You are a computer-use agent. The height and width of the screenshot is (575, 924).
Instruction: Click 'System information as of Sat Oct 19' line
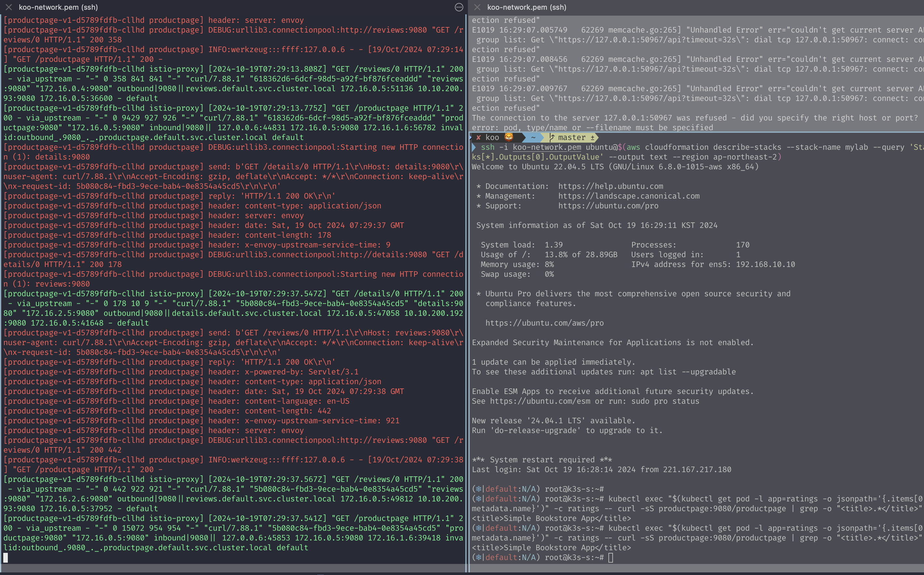[x=597, y=226]
